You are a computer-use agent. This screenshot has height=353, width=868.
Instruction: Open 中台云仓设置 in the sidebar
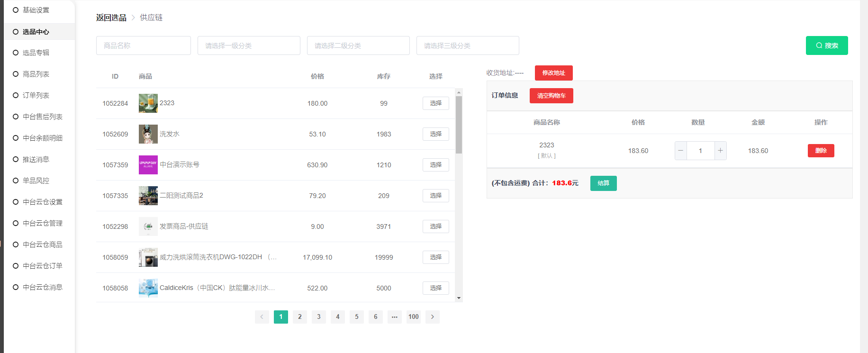click(43, 202)
